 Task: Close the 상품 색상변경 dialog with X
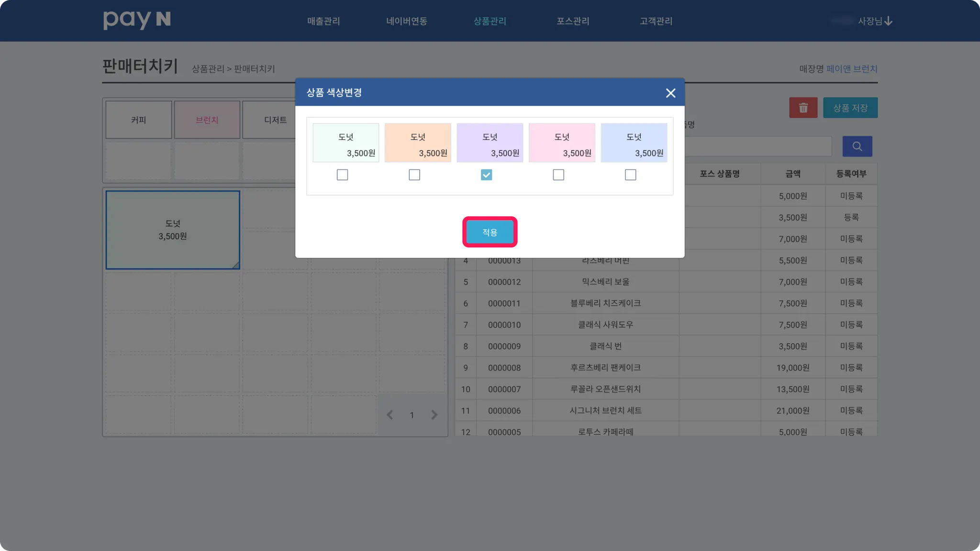pos(670,93)
